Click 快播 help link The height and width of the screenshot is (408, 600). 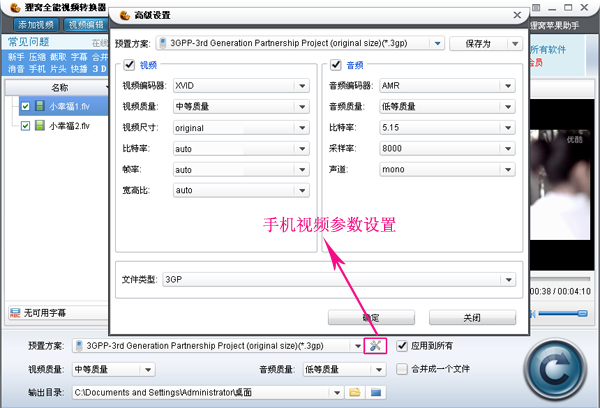click(79, 69)
